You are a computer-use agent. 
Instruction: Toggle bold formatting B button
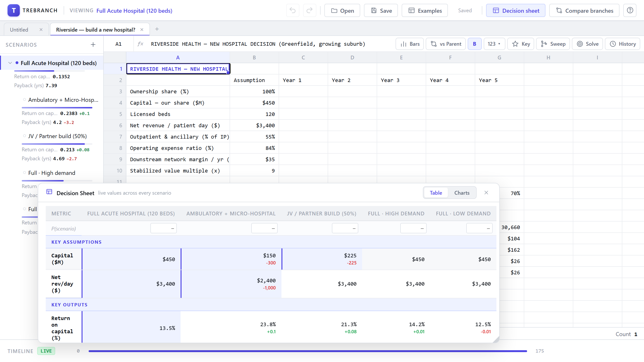(x=474, y=44)
